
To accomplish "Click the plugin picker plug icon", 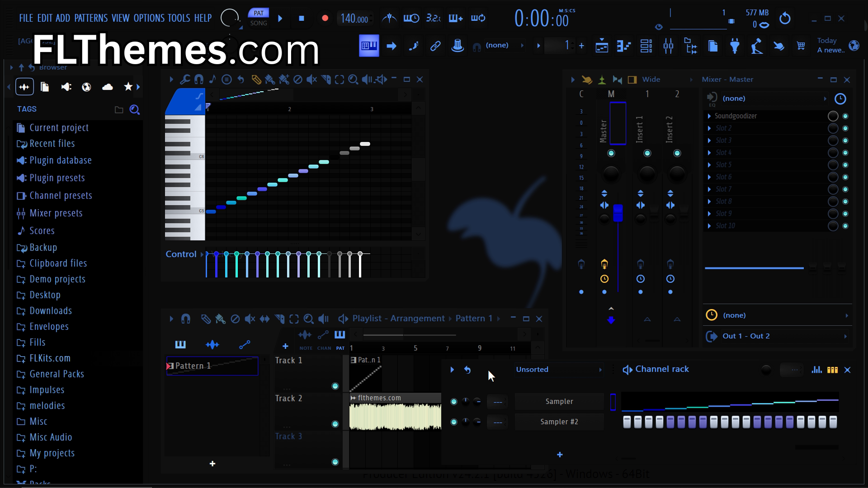I will (x=735, y=46).
